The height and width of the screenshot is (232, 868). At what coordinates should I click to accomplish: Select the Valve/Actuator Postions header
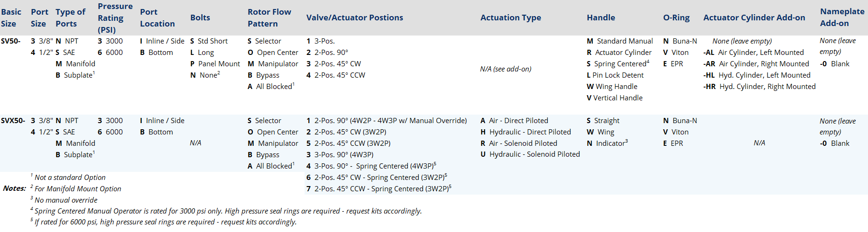[x=355, y=18]
